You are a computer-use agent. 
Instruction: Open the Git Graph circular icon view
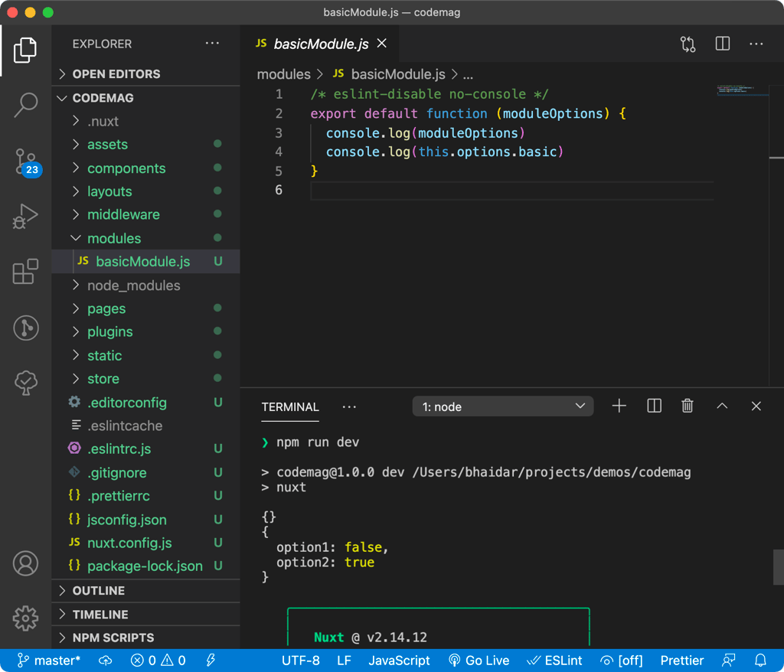coord(26,328)
